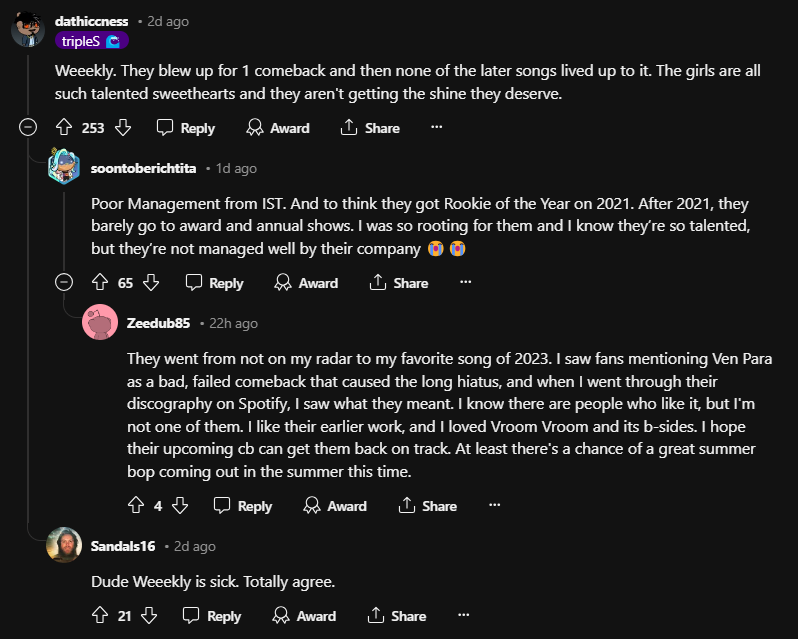Share Zeedub85's comment
The width and height of the screenshot is (798, 639).
point(428,506)
